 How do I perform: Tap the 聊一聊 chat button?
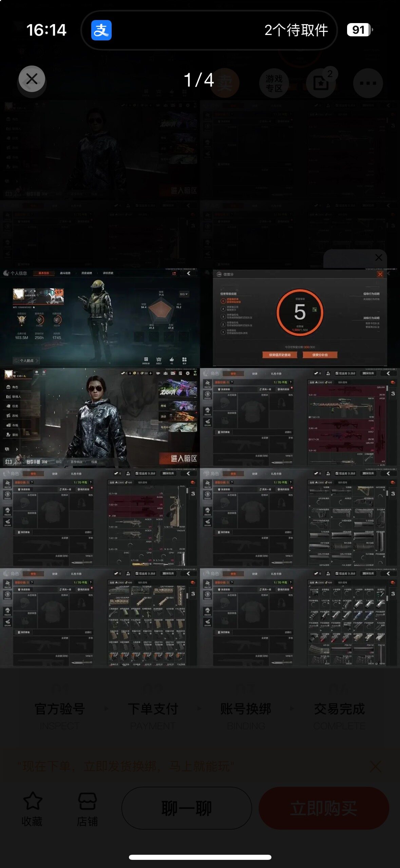click(x=187, y=808)
